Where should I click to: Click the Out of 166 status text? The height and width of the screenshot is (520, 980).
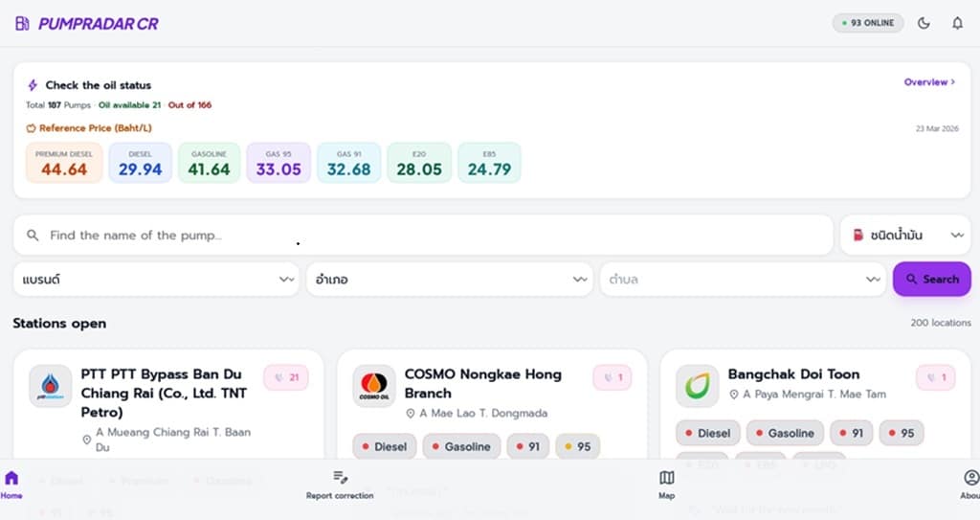pyautogui.click(x=190, y=105)
